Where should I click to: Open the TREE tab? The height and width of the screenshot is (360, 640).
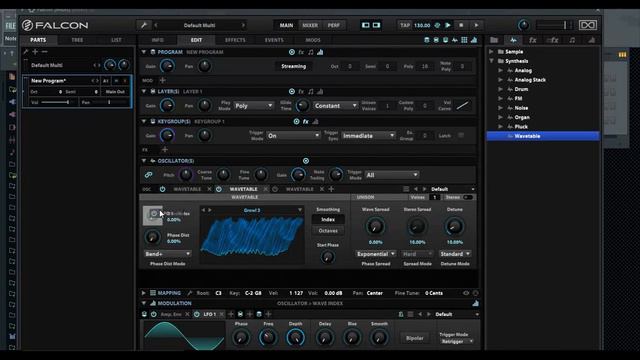click(77, 40)
